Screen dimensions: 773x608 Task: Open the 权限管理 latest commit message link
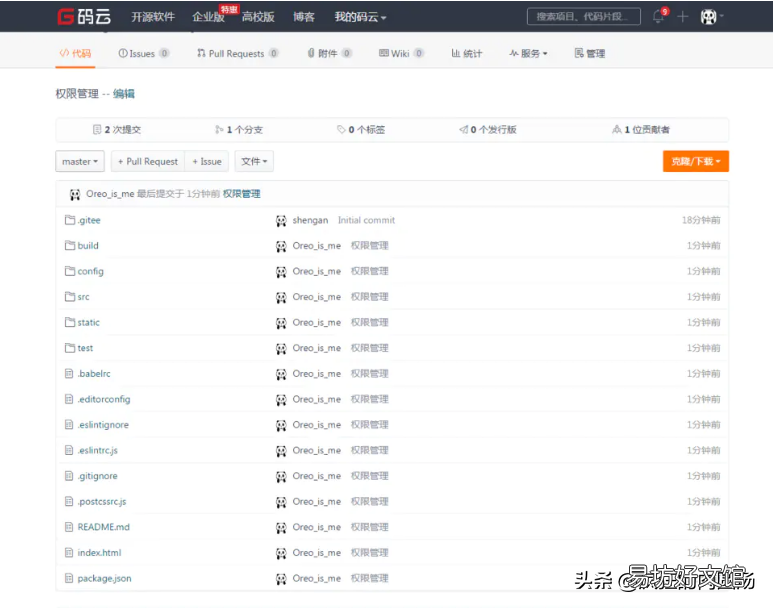tap(242, 194)
